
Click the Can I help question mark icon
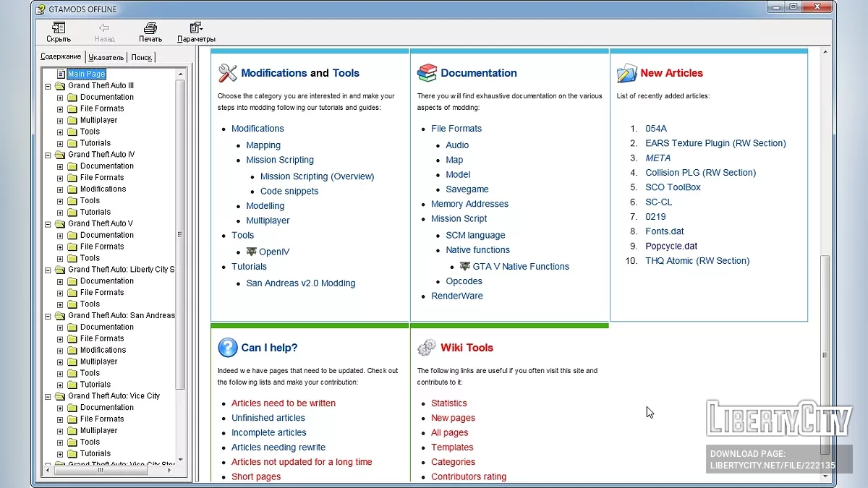[228, 348]
